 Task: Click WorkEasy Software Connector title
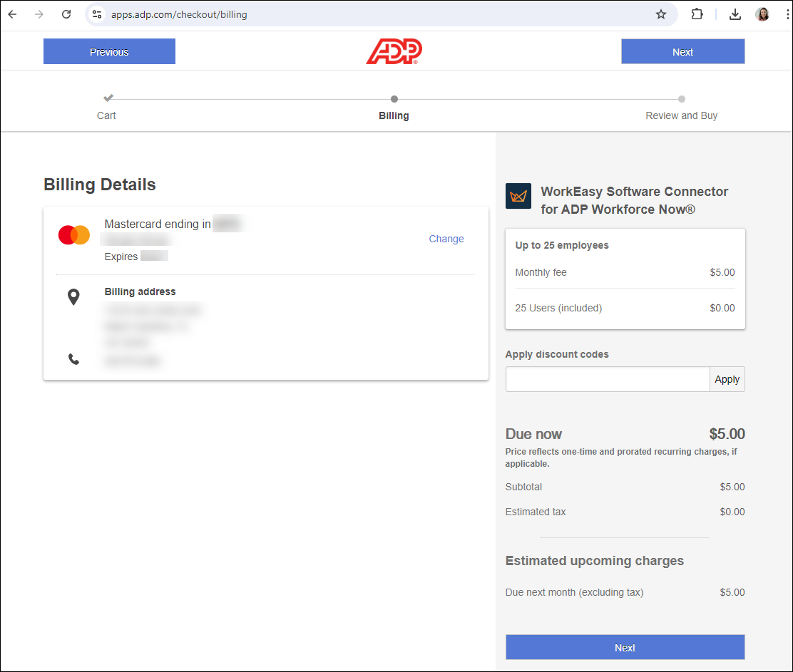click(x=634, y=200)
